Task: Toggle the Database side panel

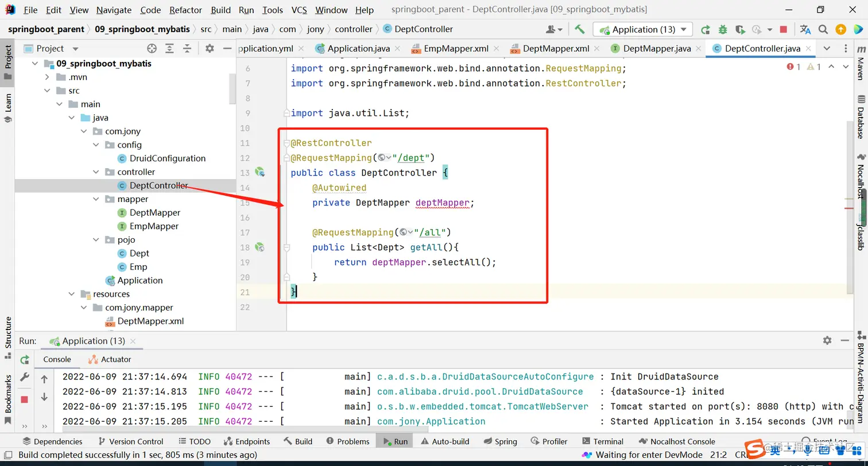Action: (861, 118)
